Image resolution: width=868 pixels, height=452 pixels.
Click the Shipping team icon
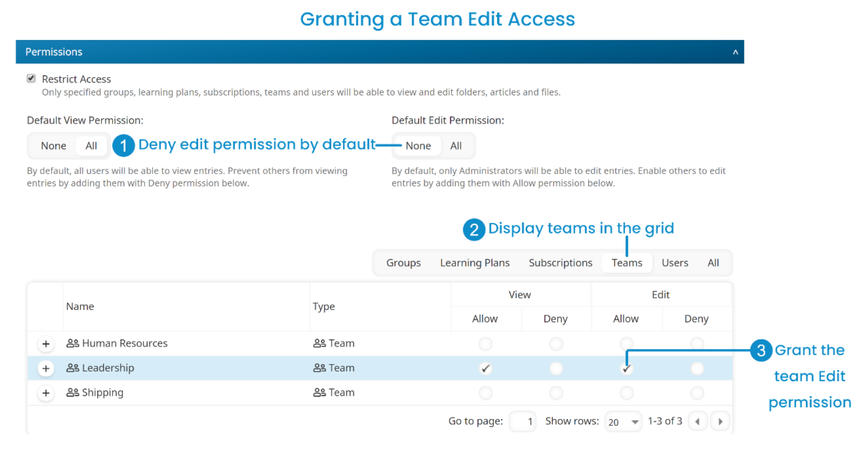pos(73,392)
